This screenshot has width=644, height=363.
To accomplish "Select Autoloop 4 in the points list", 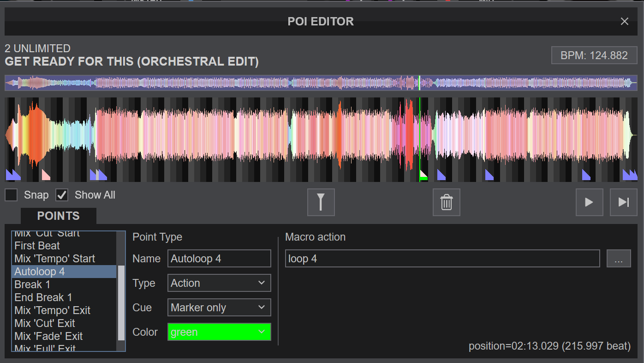I will pos(64,272).
